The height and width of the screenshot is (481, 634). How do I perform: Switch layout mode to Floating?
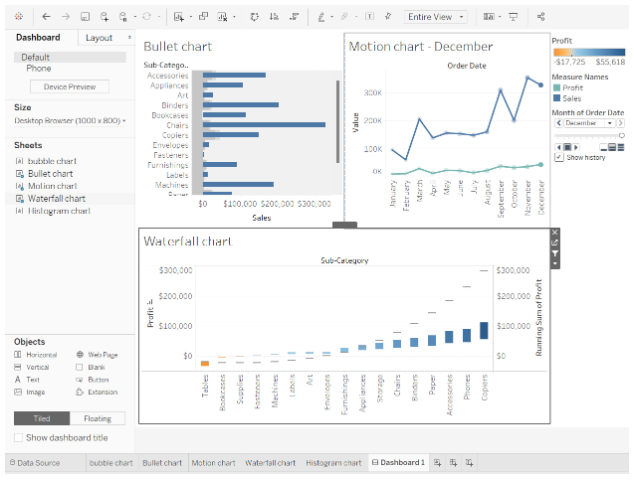tap(98, 419)
